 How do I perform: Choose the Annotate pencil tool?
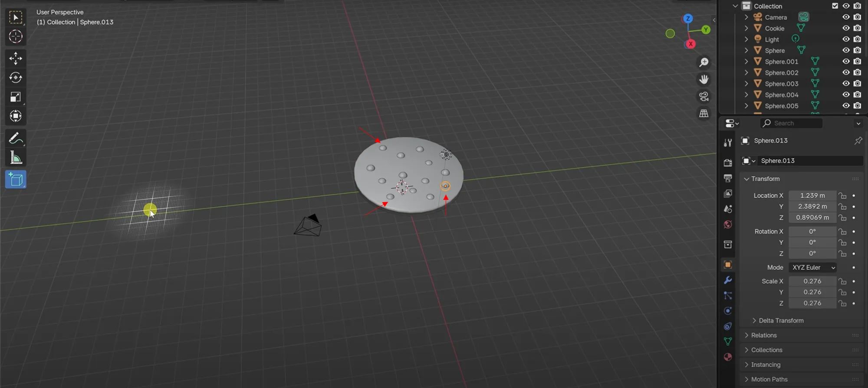point(16,139)
